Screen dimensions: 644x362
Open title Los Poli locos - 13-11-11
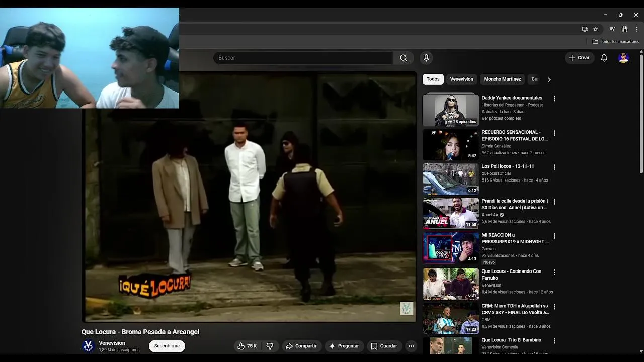click(x=508, y=166)
